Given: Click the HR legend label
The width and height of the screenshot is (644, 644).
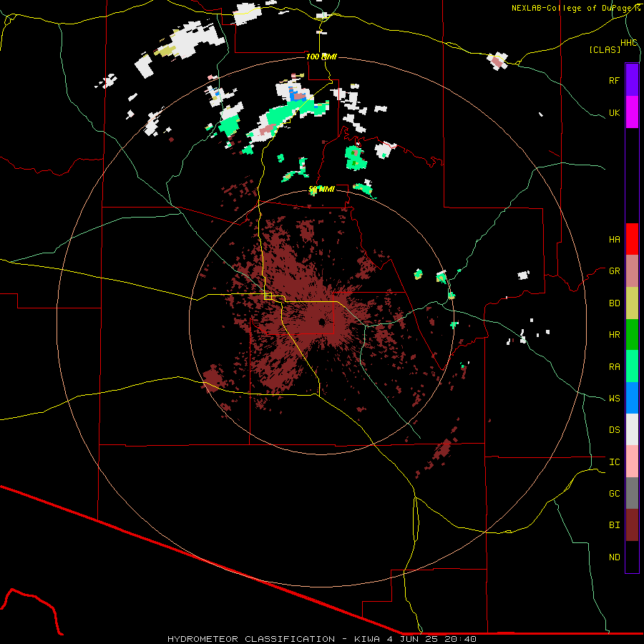Looking at the screenshot, I should [614, 335].
